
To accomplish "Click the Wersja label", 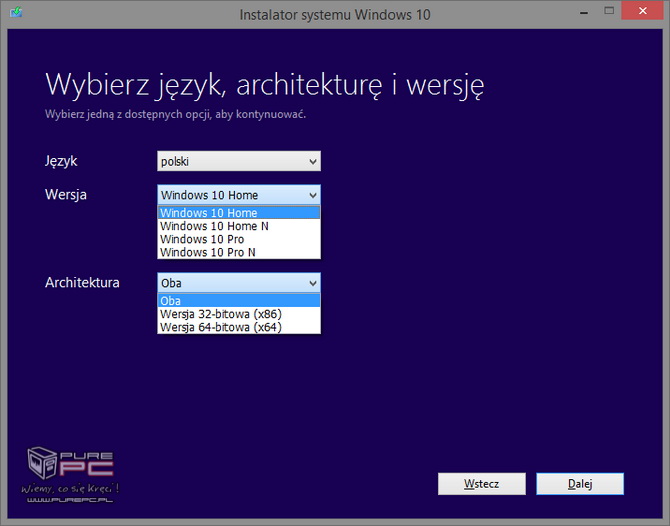I will pyautogui.click(x=66, y=194).
